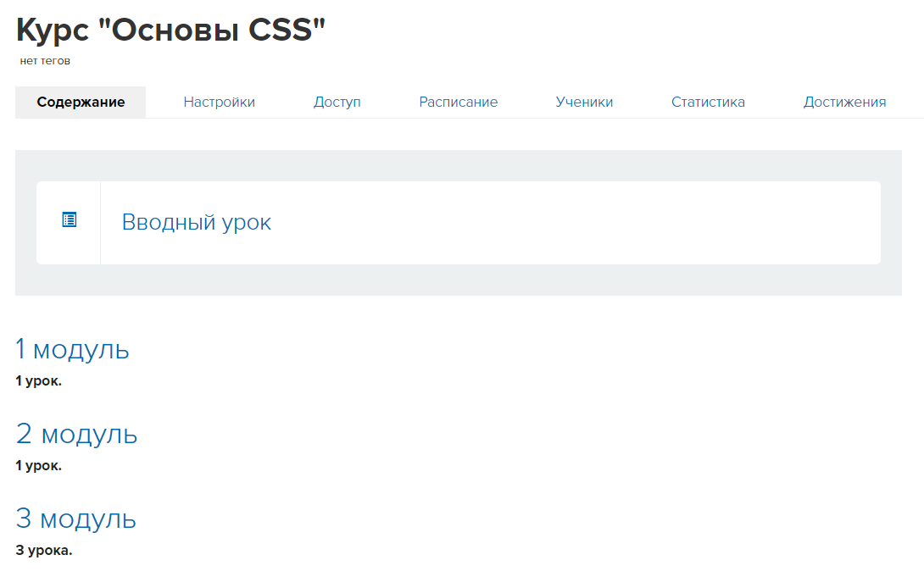Image resolution: width=924 pixels, height=588 pixels.
Task: Open the 2 модуль link
Action: (x=76, y=435)
